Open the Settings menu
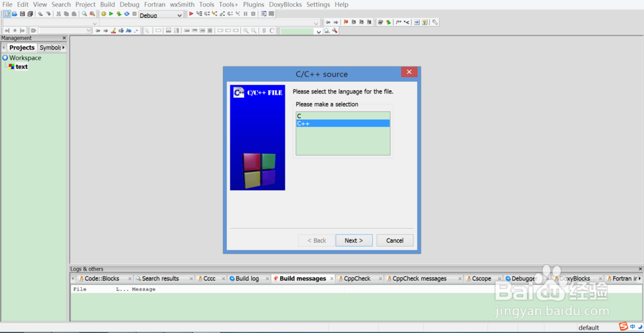 318,5
